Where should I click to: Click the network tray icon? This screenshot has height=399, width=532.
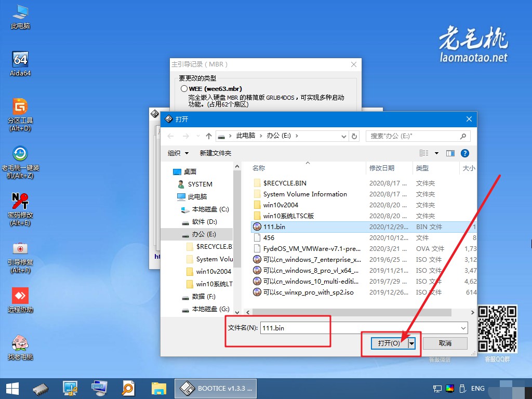coord(437,389)
